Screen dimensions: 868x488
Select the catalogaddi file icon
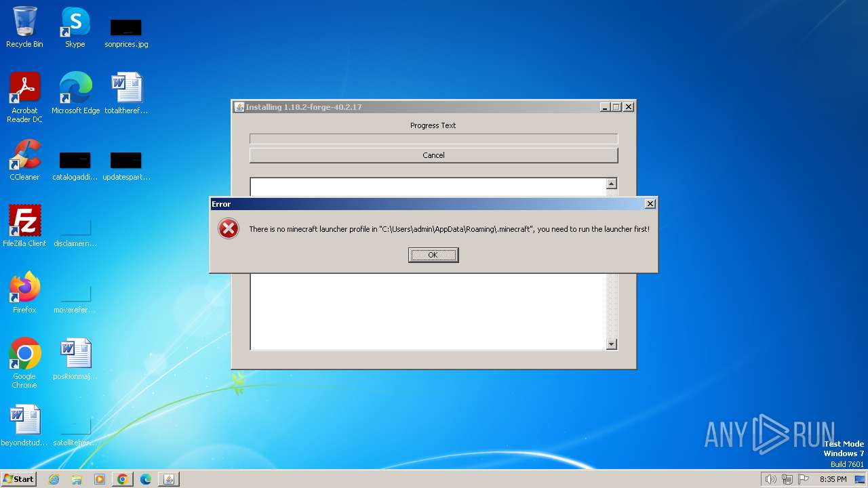point(75,165)
